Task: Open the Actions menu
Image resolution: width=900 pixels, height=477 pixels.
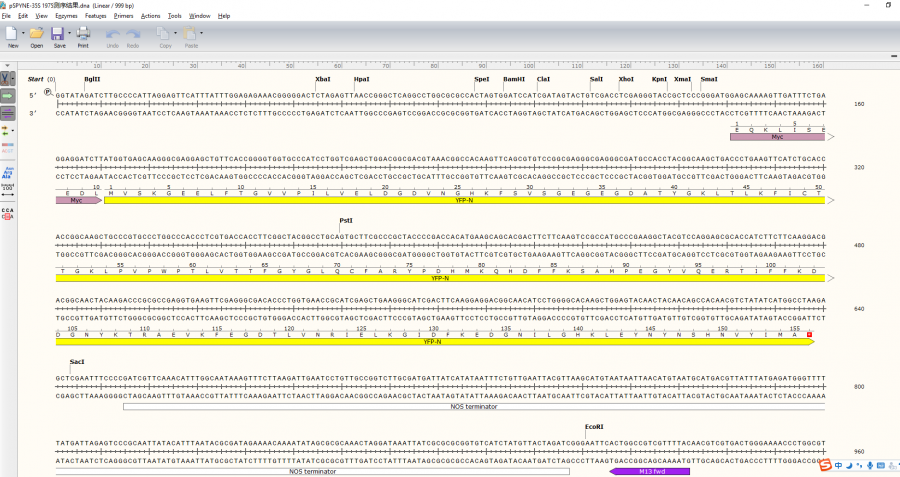Action: pos(150,16)
